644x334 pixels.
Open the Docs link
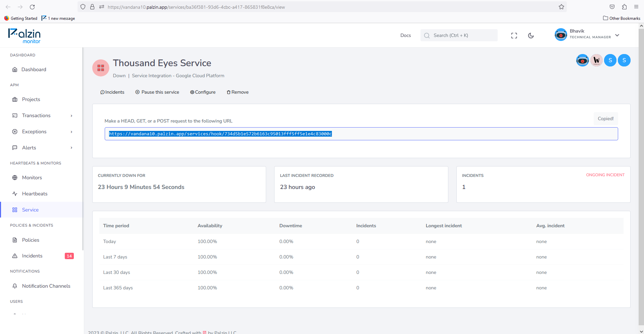[405, 35]
